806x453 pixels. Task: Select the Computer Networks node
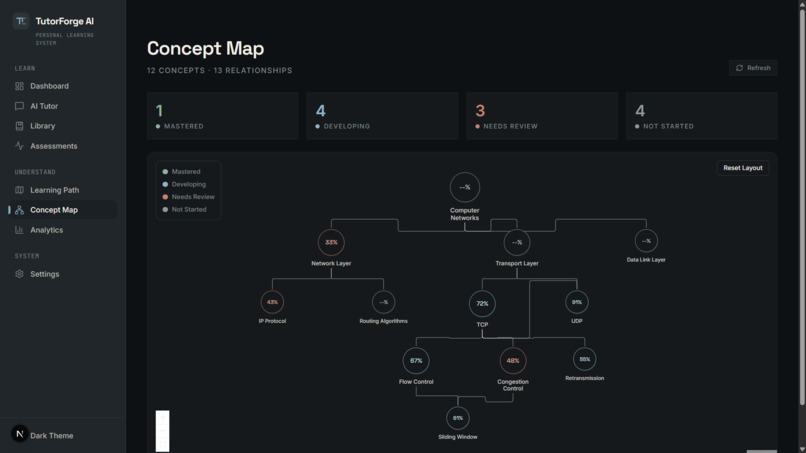click(x=465, y=187)
